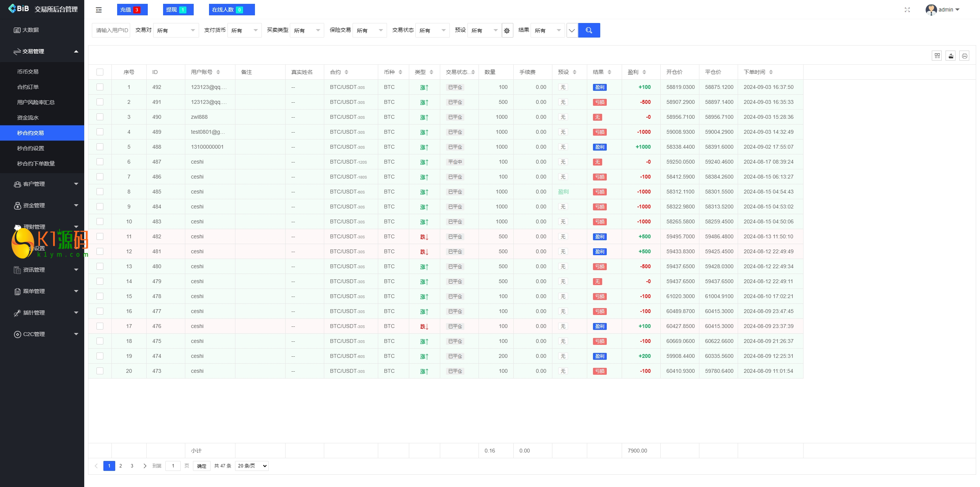The height and width of the screenshot is (487, 980).
Task: Check the select-all header checkbox
Action: click(100, 72)
